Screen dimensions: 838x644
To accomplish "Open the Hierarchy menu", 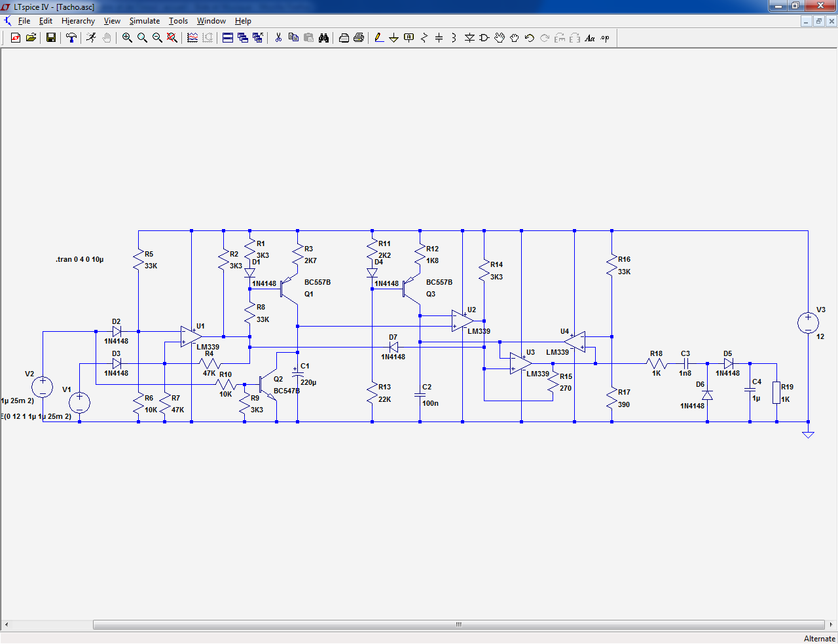I will pos(78,21).
